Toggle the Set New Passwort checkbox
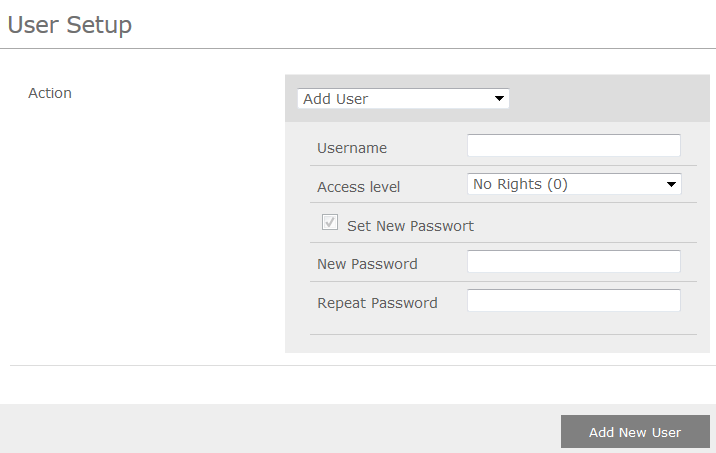The image size is (716, 453). pos(330,223)
